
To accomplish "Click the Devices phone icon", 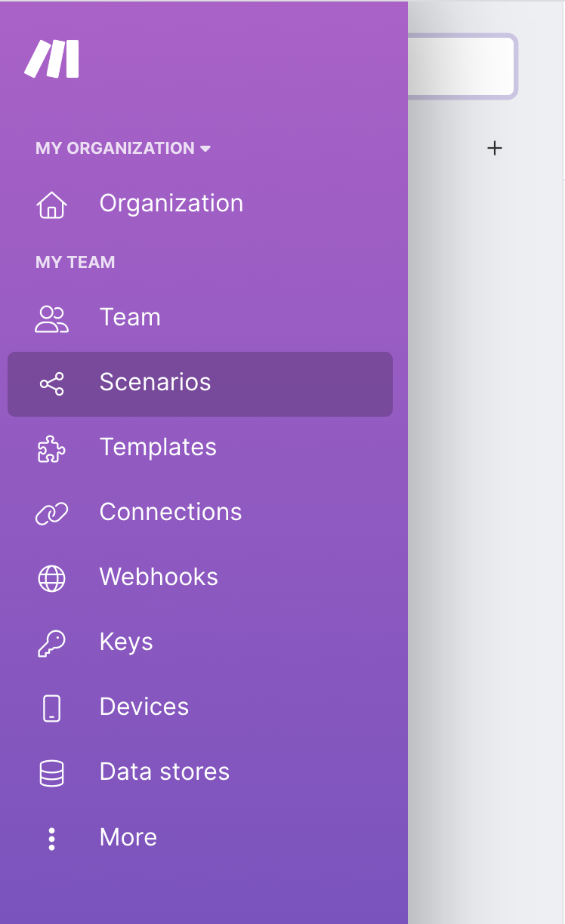I will tap(51, 708).
